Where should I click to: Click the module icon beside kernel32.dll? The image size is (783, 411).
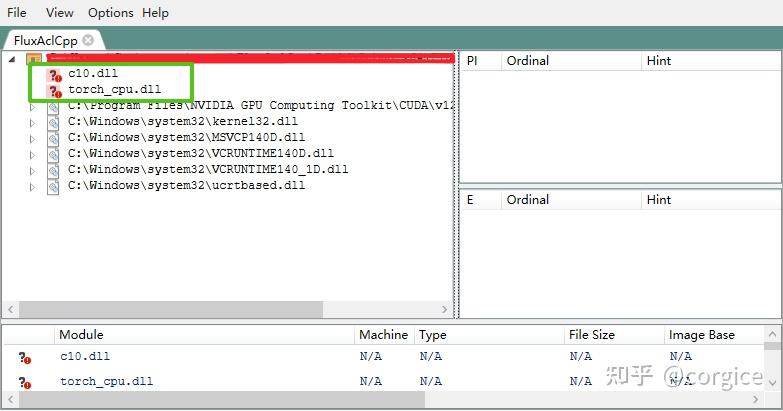click(53, 123)
